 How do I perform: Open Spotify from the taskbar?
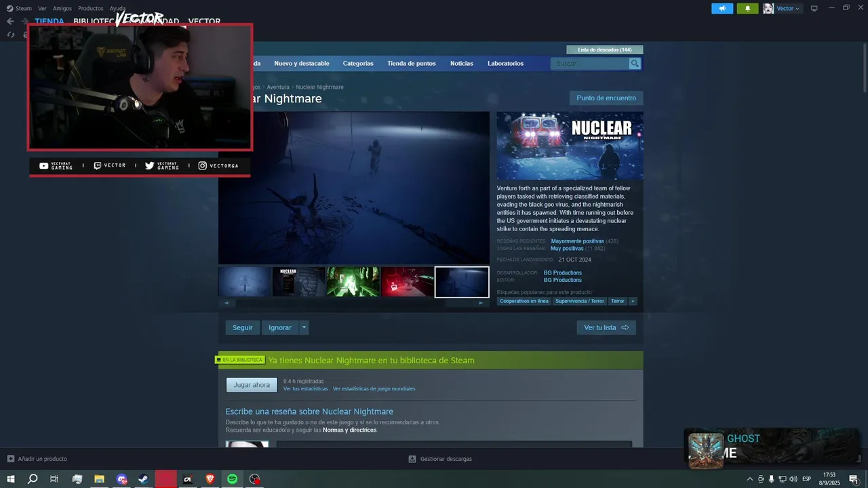pos(233,479)
